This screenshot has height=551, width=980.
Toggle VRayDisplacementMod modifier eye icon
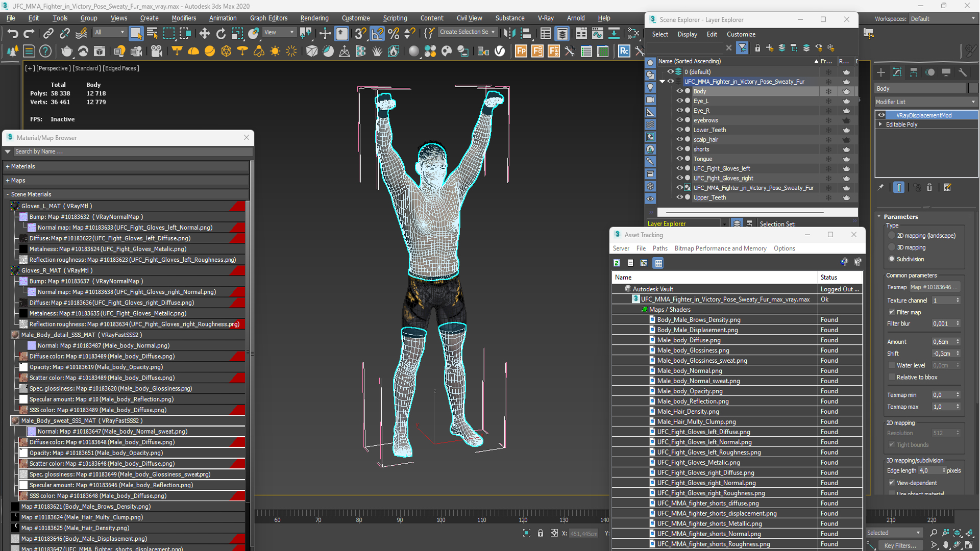click(881, 115)
